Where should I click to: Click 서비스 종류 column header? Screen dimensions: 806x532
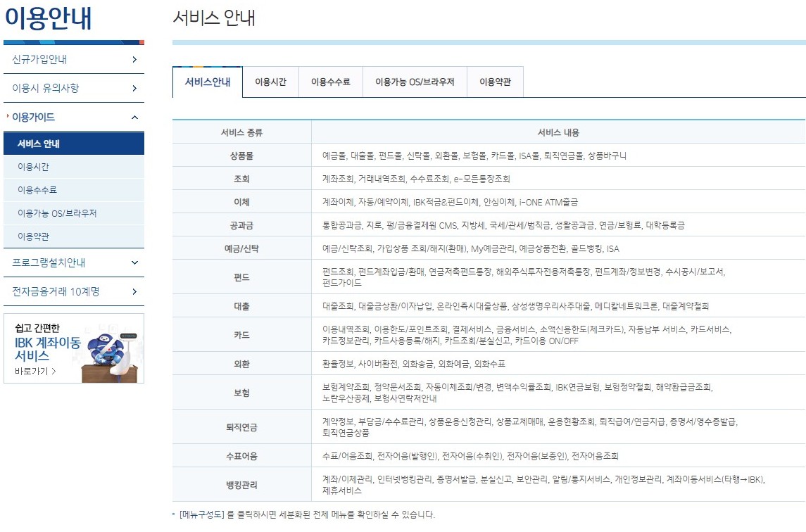pos(241,132)
